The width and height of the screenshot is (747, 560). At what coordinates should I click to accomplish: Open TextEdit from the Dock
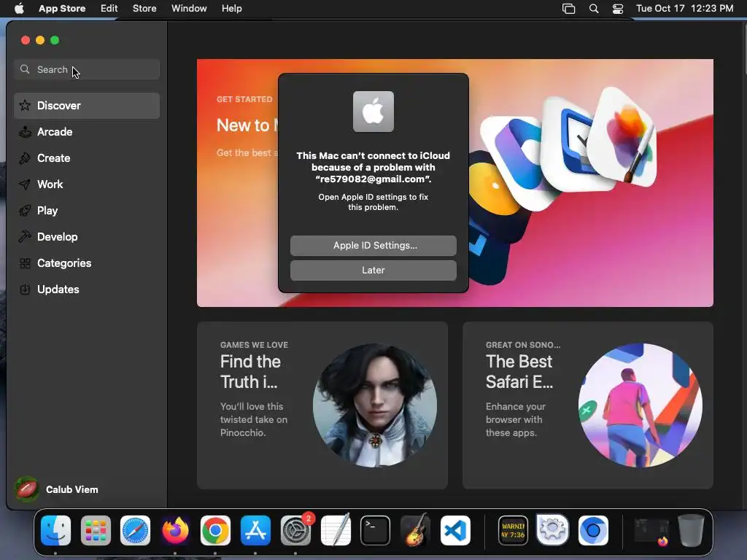[336, 530]
